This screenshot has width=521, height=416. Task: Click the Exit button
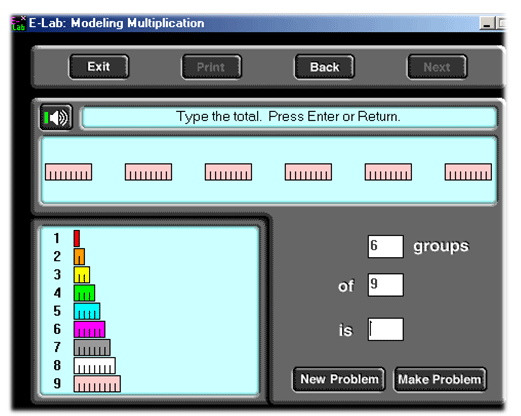coord(99,67)
